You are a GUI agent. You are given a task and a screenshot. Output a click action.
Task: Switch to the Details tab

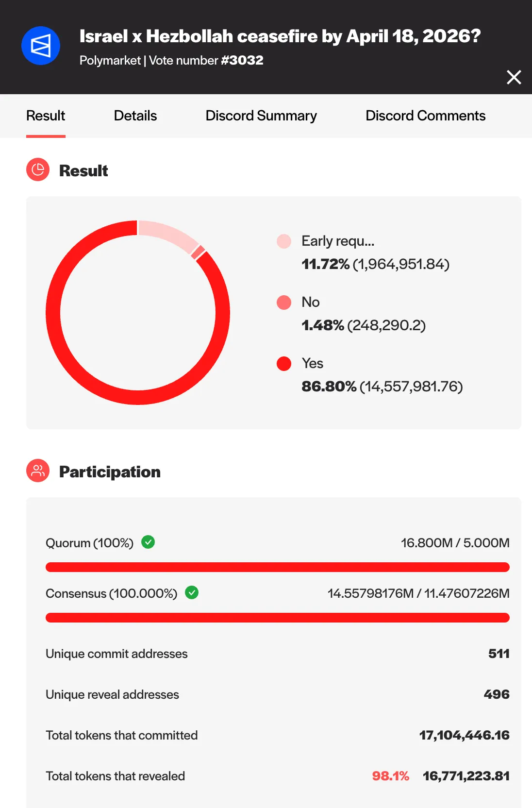pos(135,116)
